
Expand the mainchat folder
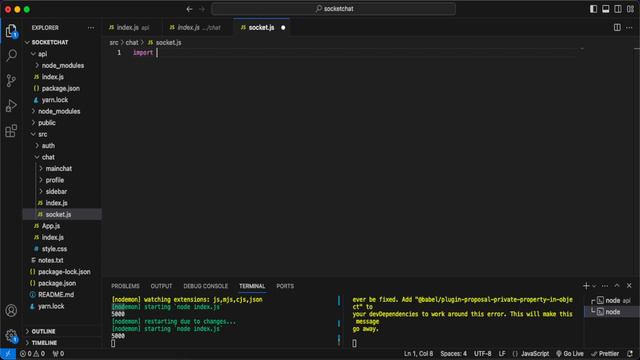coord(62,168)
